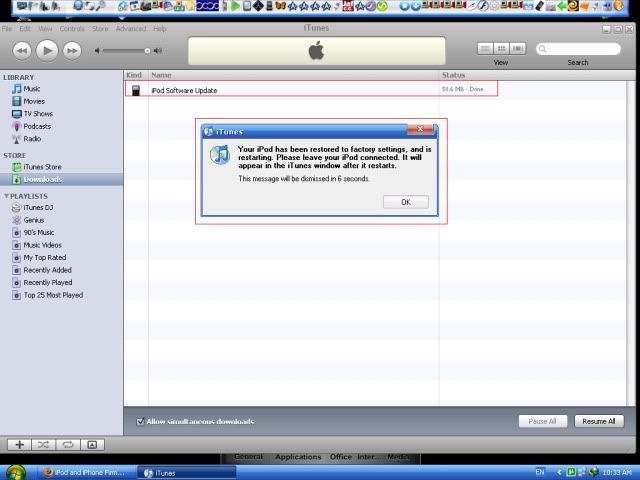The height and width of the screenshot is (480, 640).
Task: Collapse the PLAYLISTS section triangle
Action: [6, 196]
